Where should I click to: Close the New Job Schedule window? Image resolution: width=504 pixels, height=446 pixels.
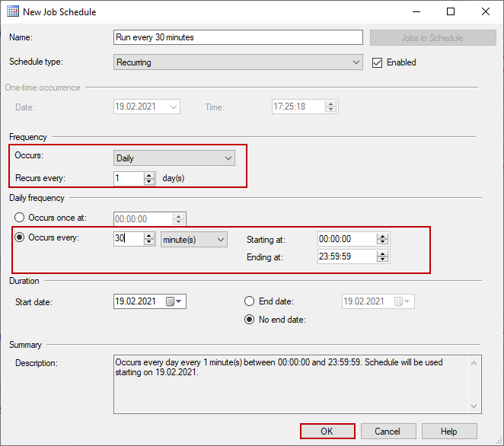[486, 11]
